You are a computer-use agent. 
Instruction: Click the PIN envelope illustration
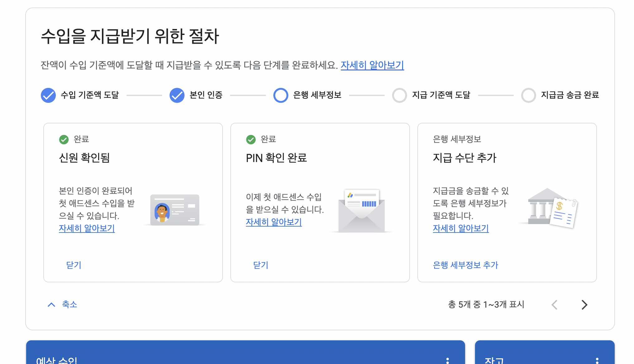tap(362, 211)
